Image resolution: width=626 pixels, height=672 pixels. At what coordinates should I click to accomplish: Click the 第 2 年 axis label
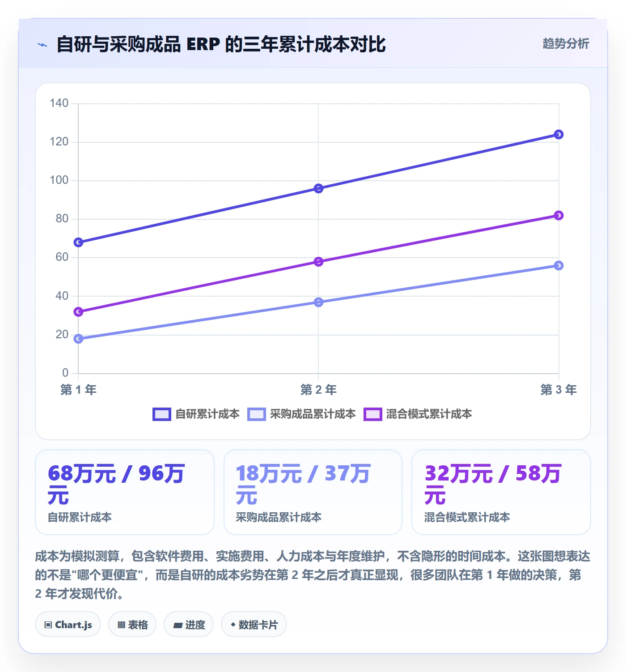pos(318,390)
